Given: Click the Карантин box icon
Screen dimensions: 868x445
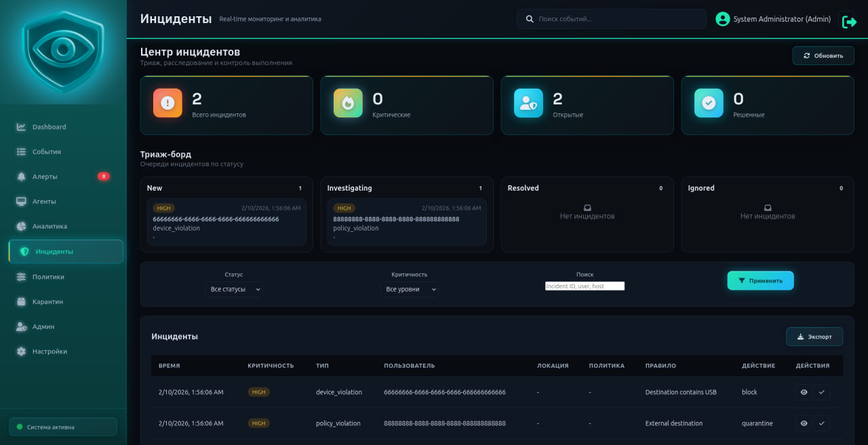Looking at the screenshot, I should click(x=21, y=302).
